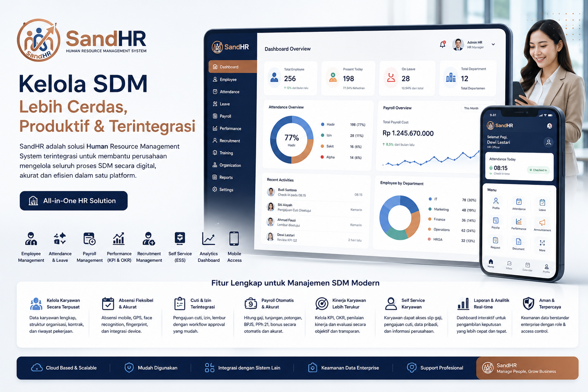
Task: Tap the phone app Payslip menu icon
Action: click(496, 220)
